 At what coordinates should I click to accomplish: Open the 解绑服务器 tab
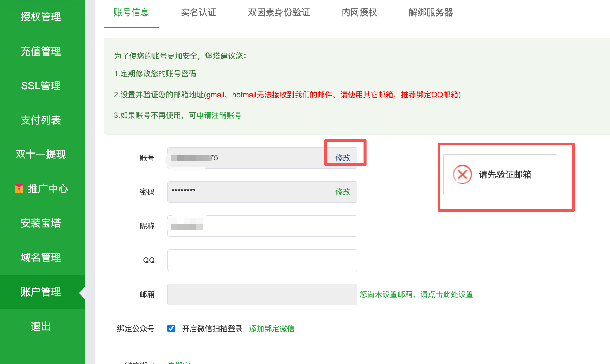(x=431, y=13)
